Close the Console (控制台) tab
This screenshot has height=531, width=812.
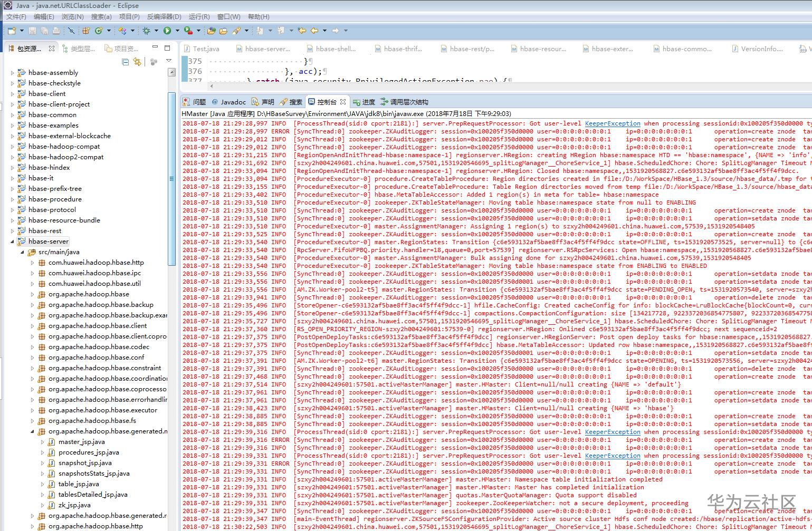(343, 102)
